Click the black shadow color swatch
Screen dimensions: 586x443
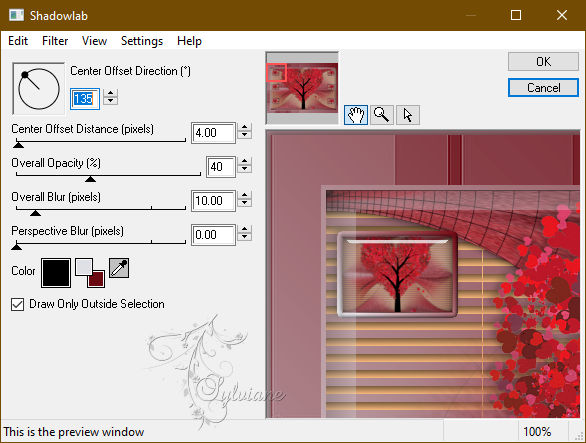56,273
